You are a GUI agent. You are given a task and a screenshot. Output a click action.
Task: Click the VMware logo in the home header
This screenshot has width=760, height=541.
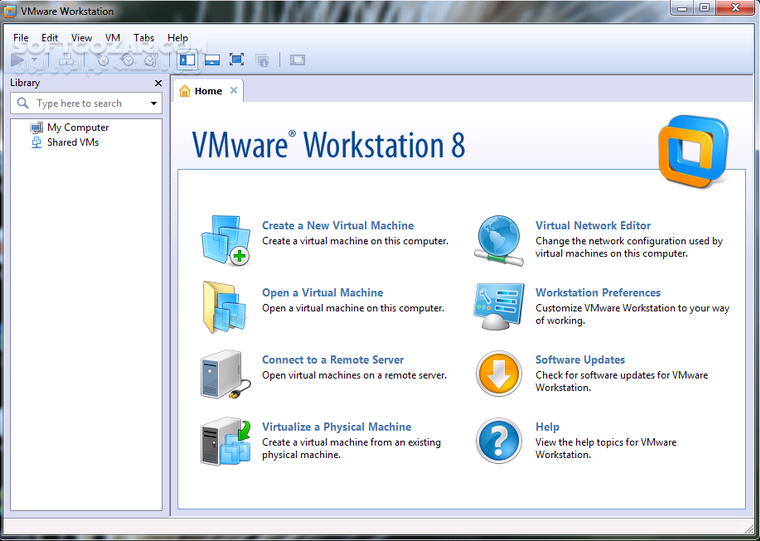pos(694,151)
